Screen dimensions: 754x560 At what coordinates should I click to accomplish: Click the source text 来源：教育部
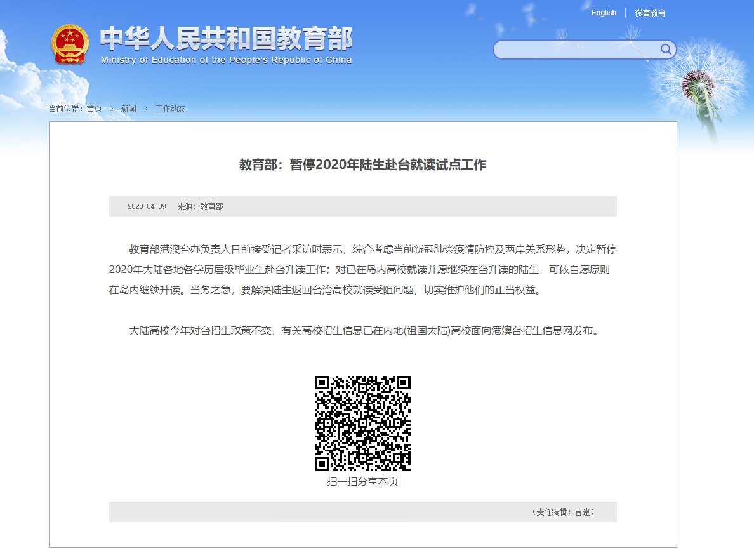click(200, 206)
